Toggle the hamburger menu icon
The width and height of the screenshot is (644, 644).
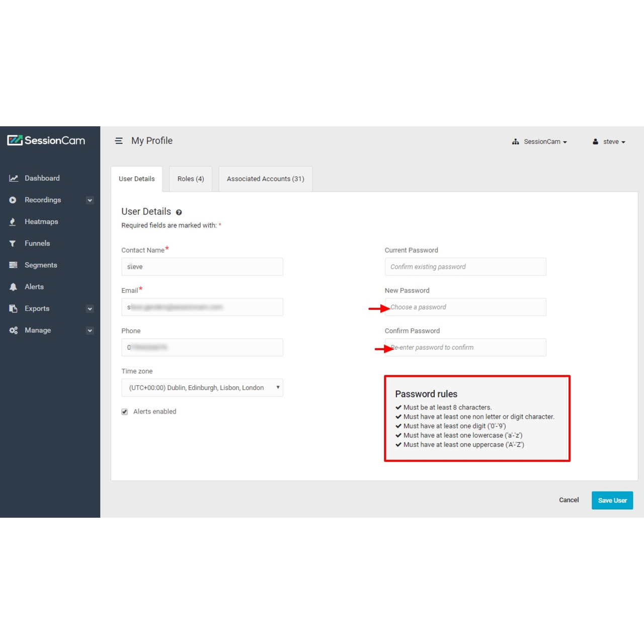(119, 141)
